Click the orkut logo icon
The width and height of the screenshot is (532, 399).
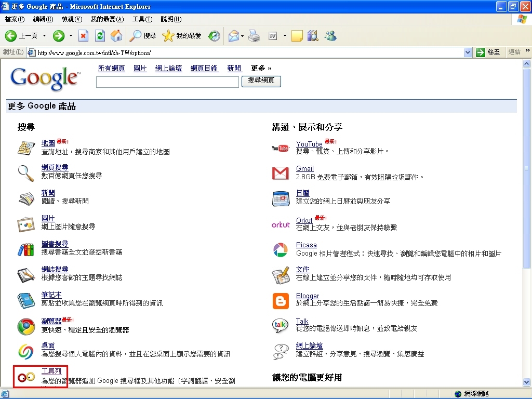point(281,224)
